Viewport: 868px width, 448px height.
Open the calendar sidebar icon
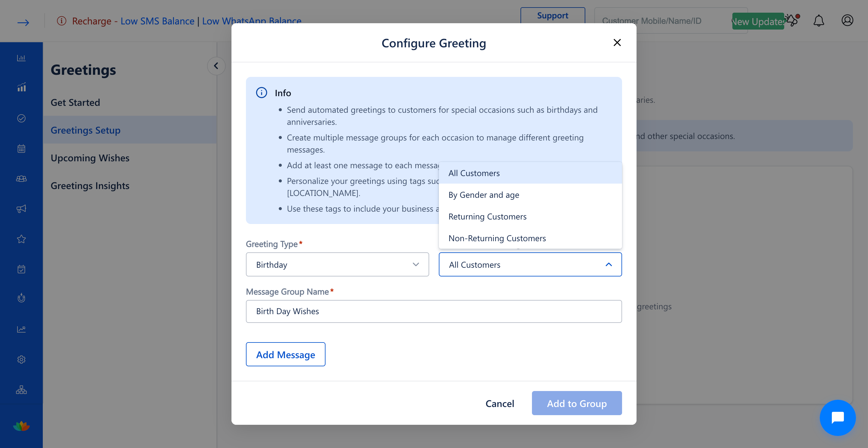[21, 149]
